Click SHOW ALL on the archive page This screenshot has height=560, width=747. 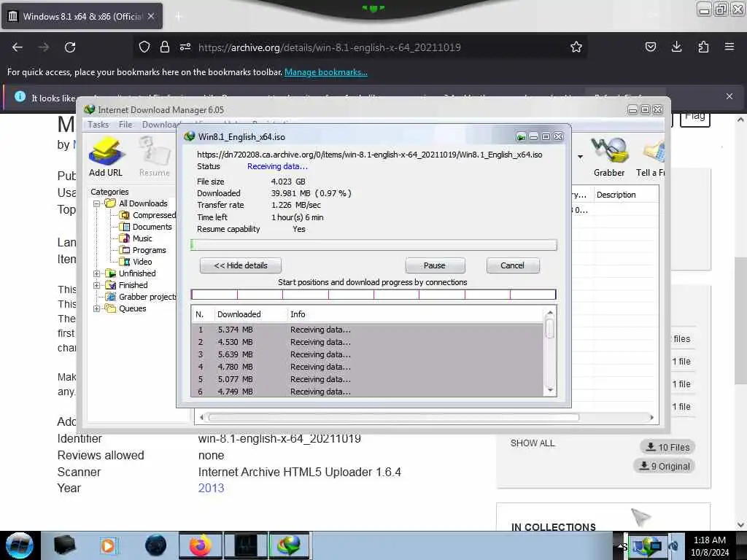click(532, 443)
